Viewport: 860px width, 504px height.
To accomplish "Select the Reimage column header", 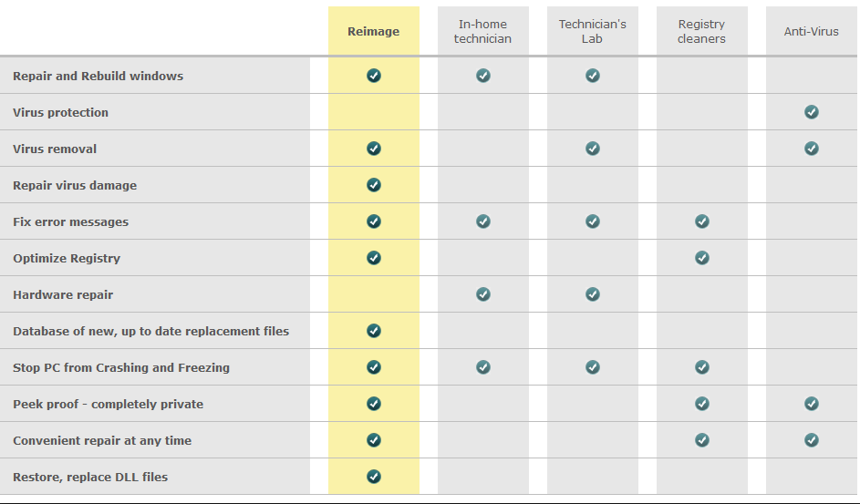I will tap(374, 32).
